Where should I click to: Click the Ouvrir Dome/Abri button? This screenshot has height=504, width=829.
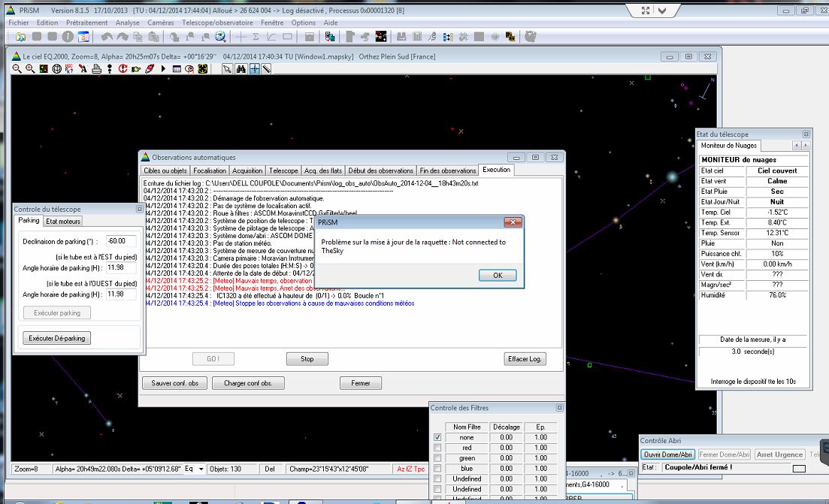pyautogui.click(x=668, y=454)
